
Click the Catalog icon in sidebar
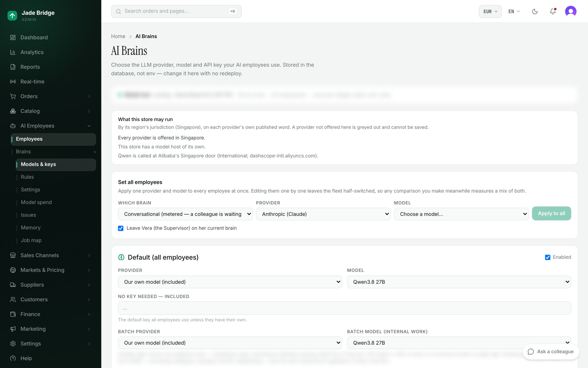13,111
